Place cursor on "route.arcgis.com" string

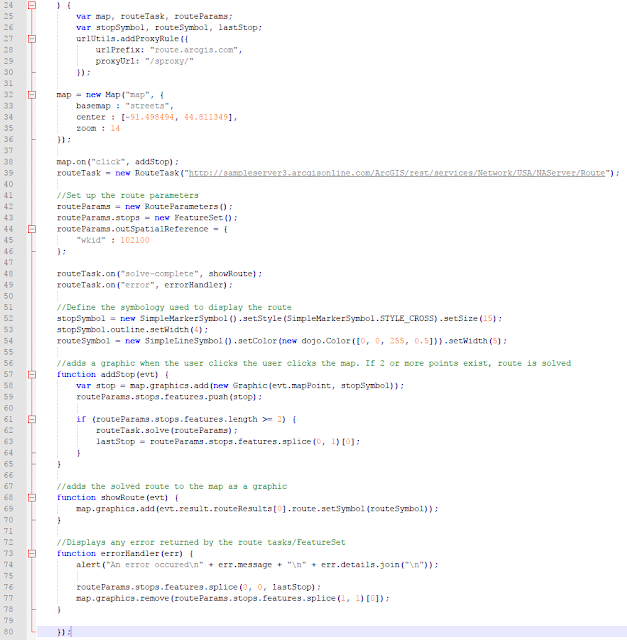click(x=194, y=50)
